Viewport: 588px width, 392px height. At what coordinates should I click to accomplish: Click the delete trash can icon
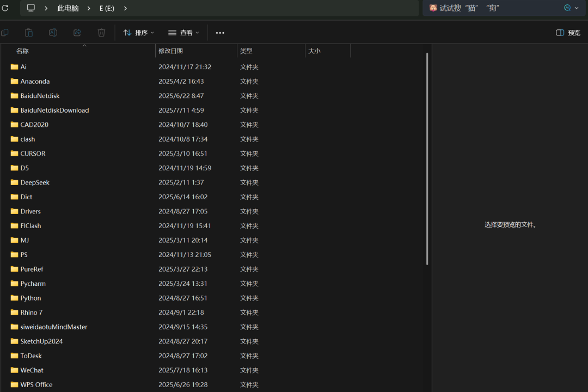tap(101, 33)
